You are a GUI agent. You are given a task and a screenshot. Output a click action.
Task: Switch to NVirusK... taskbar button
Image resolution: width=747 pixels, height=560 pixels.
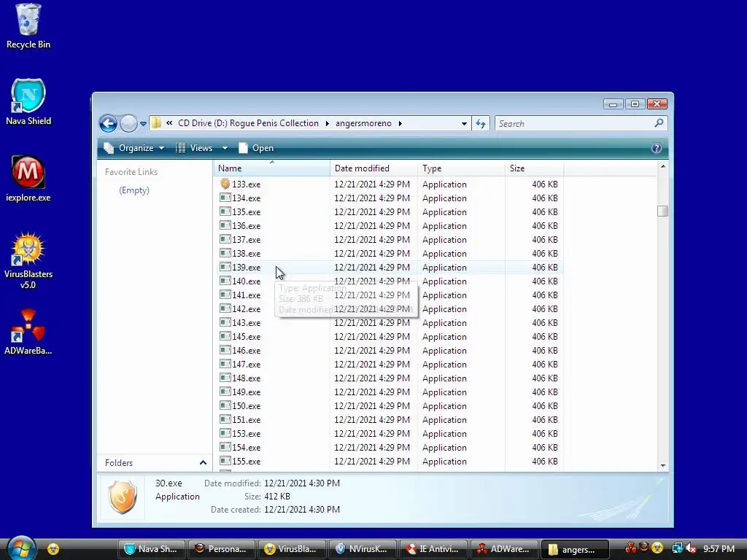point(363,549)
